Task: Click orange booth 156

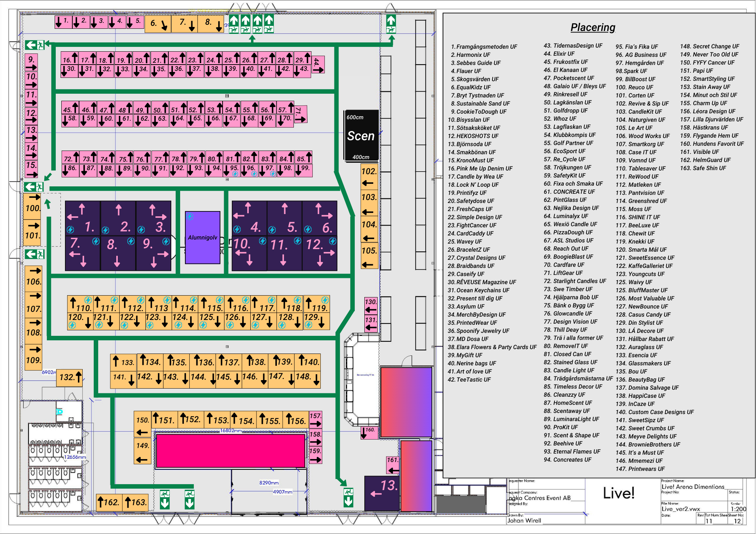Action: coord(296,420)
